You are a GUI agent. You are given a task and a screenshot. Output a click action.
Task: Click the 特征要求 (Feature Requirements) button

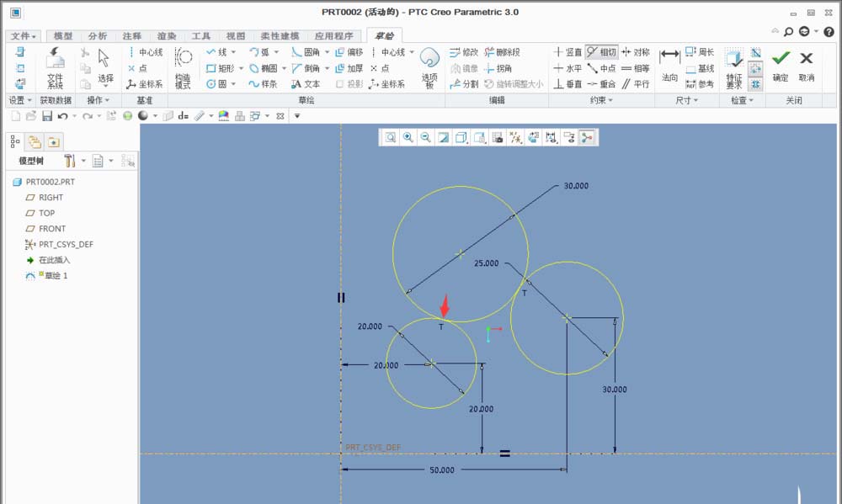coord(734,68)
